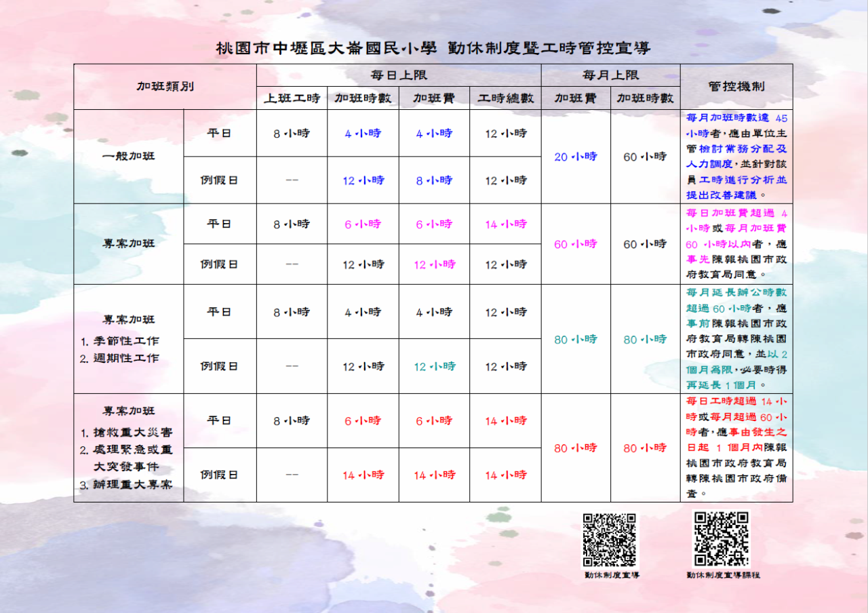Click black 60 小時 monthly hours in 一般加班

coord(645,157)
